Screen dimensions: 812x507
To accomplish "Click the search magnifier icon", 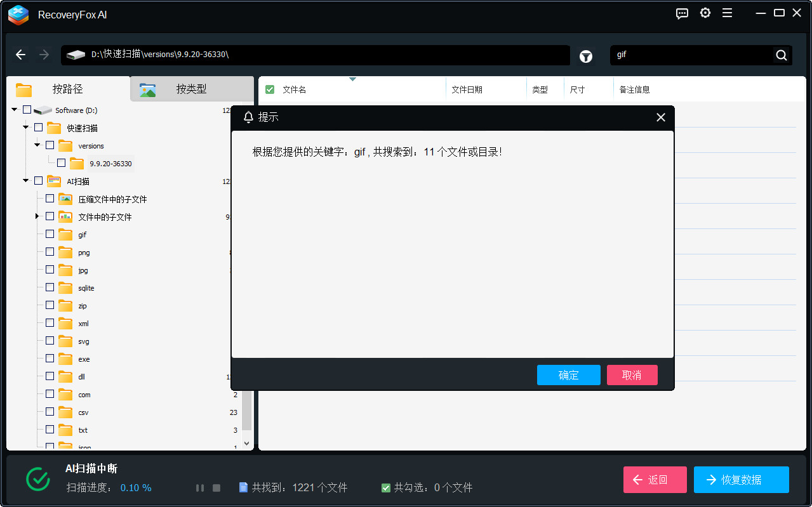I will tap(781, 55).
